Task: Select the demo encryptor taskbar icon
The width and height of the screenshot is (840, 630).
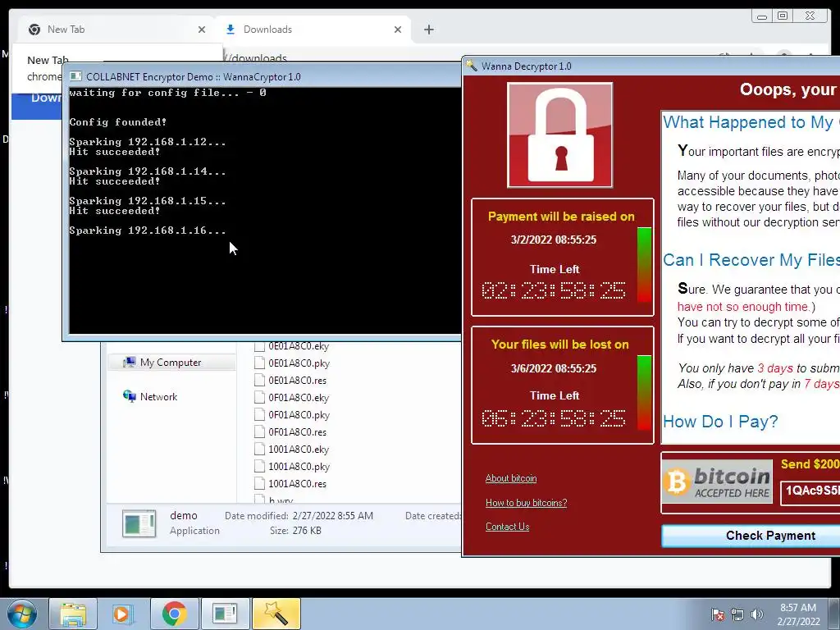Action: coord(225,614)
